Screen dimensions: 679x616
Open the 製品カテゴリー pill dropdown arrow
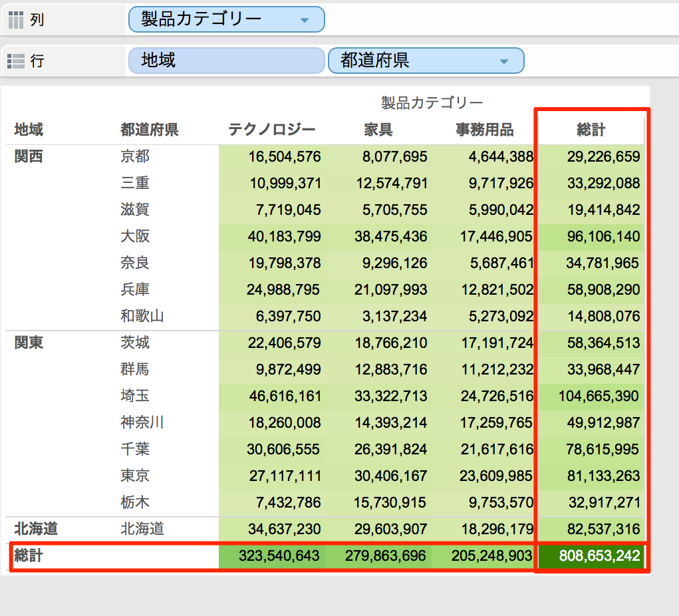click(305, 19)
